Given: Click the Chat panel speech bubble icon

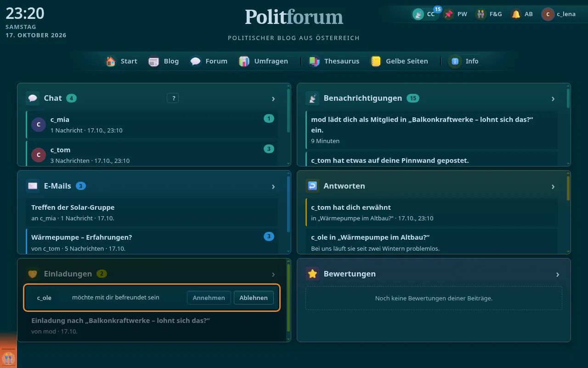Looking at the screenshot, I should click(x=33, y=98).
